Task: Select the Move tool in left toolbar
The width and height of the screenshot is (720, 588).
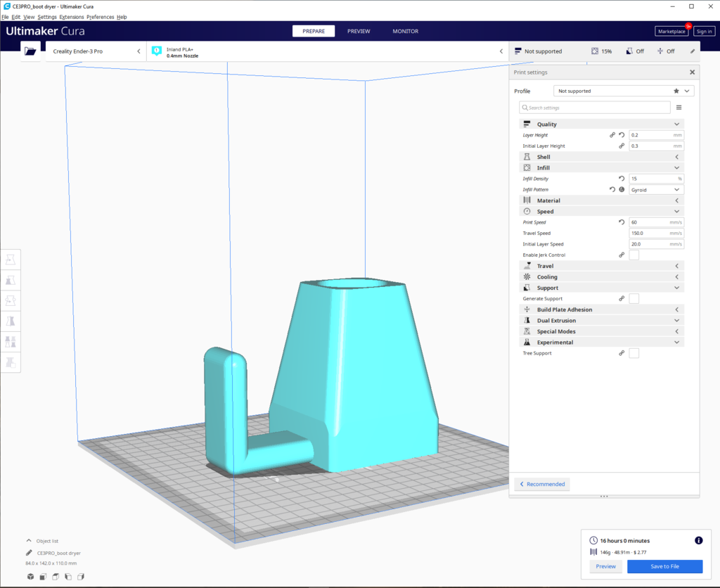Action: (x=10, y=260)
